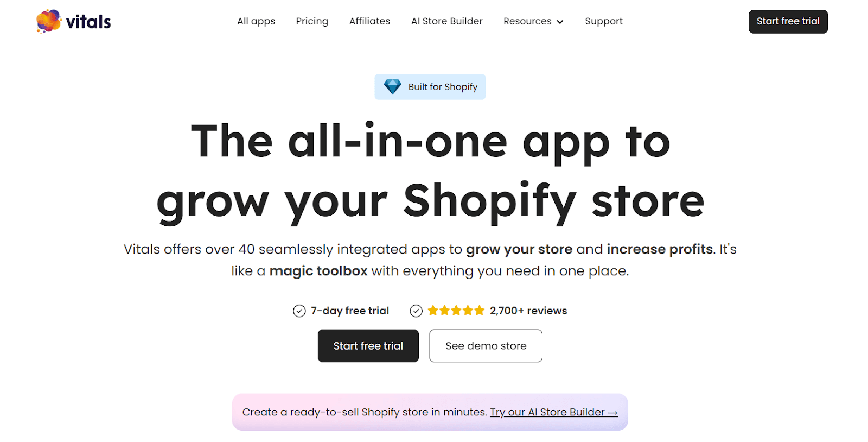
Task: Navigate to Affiliates
Action: [369, 21]
